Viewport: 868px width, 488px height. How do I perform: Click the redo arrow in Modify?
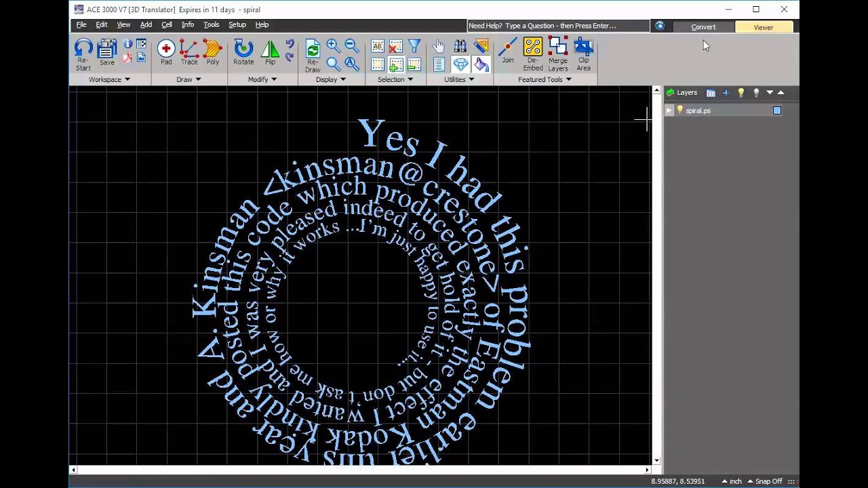pos(290,57)
